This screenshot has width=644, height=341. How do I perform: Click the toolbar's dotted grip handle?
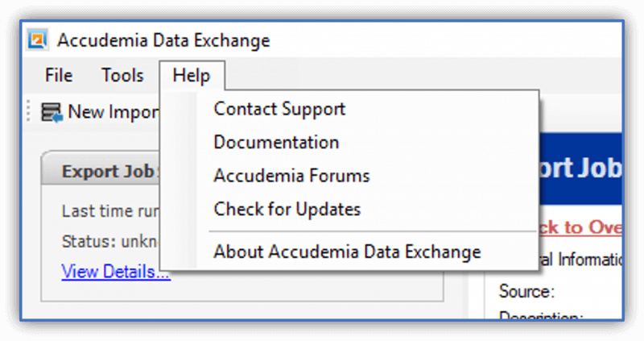tap(28, 111)
